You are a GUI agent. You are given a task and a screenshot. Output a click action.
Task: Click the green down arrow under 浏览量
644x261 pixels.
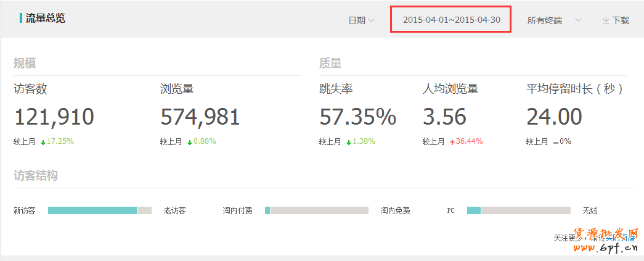click(190, 142)
